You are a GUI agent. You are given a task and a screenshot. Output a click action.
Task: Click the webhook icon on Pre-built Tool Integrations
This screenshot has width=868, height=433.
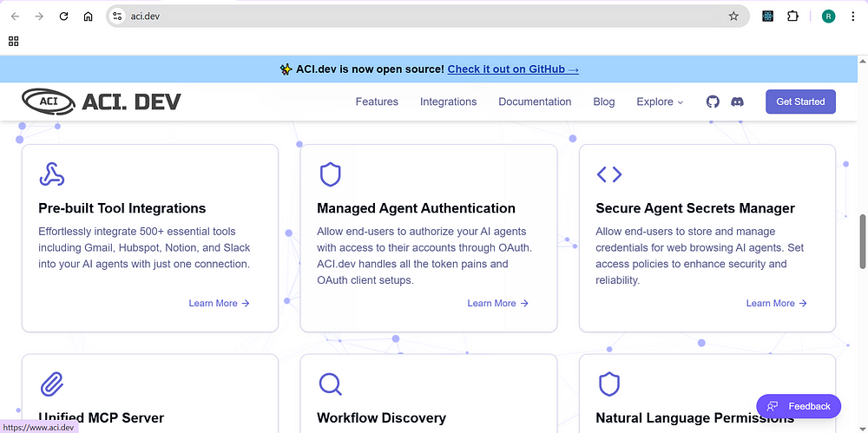point(52,174)
